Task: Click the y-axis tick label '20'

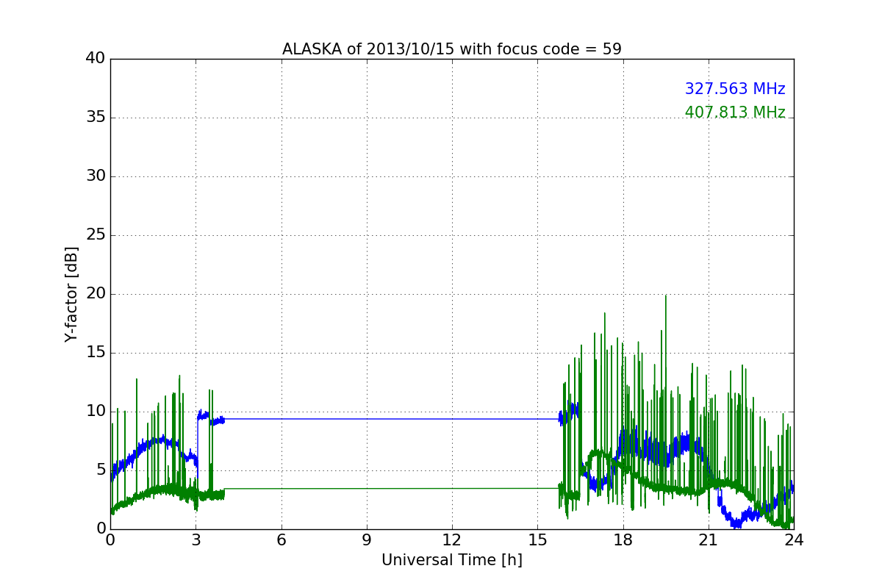Action: 96,294
